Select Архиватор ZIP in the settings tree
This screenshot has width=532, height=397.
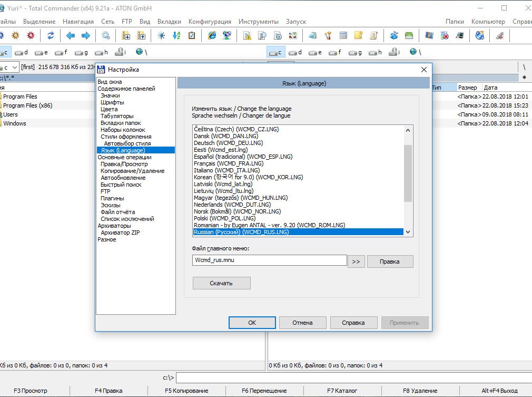(120, 233)
